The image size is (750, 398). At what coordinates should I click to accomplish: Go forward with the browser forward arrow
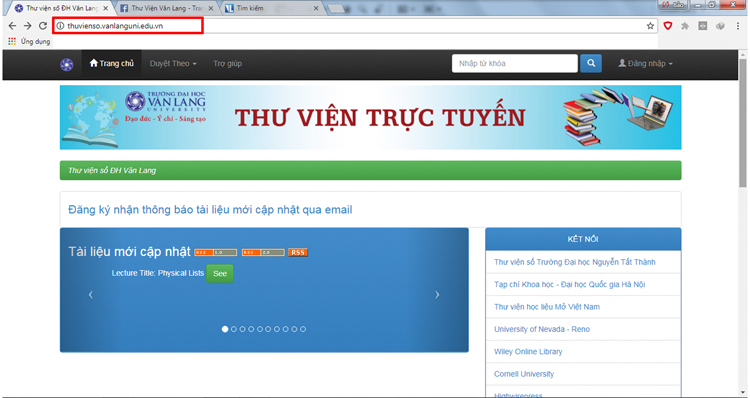coord(27,26)
